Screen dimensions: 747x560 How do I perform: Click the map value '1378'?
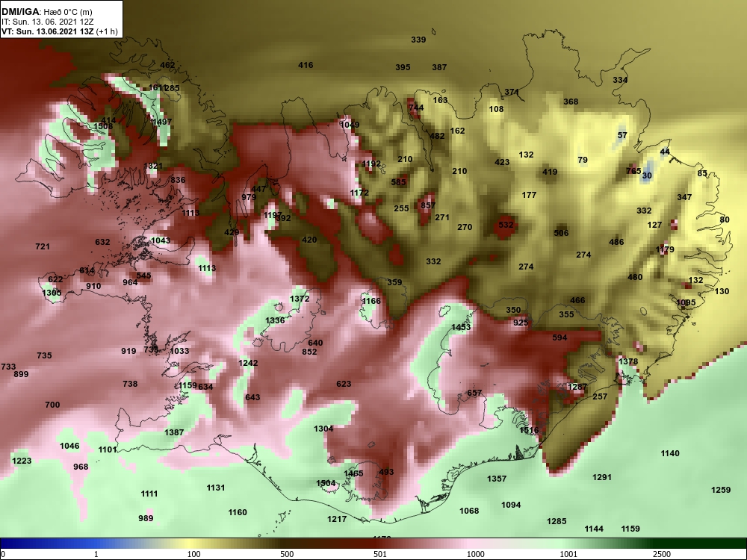tap(628, 361)
